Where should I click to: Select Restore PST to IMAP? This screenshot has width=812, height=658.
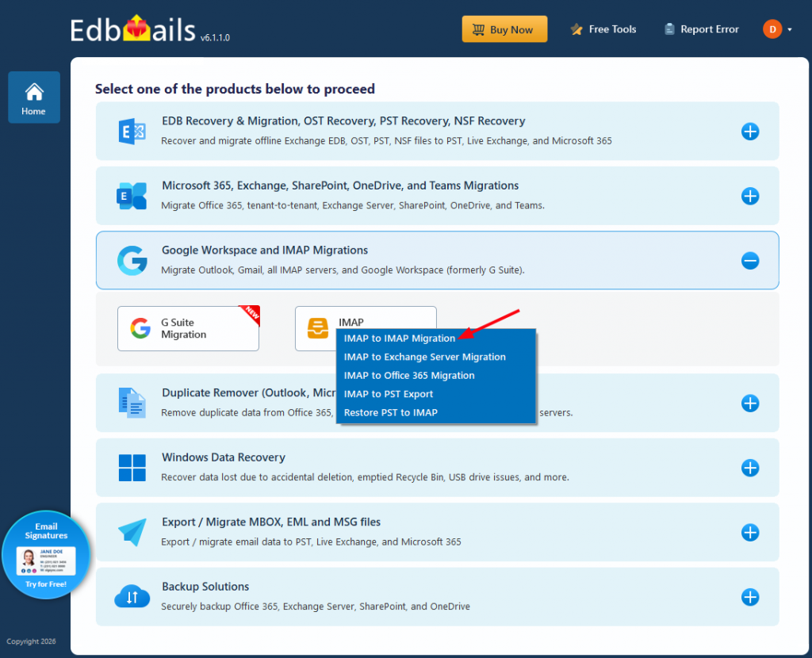(390, 412)
